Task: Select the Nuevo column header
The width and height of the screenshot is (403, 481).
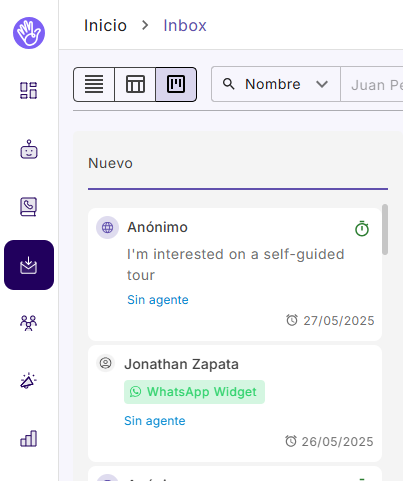Action: coord(110,163)
